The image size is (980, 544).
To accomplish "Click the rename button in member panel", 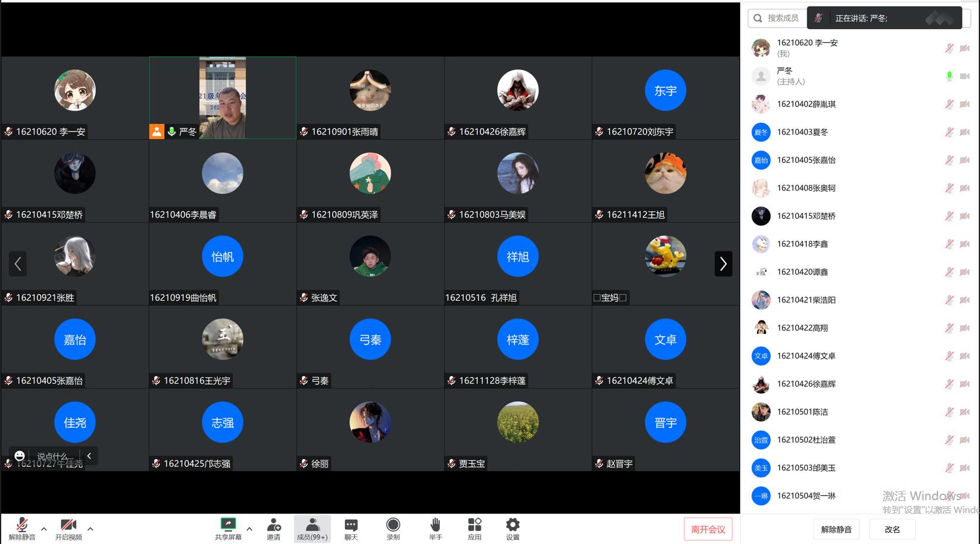I will (892, 529).
